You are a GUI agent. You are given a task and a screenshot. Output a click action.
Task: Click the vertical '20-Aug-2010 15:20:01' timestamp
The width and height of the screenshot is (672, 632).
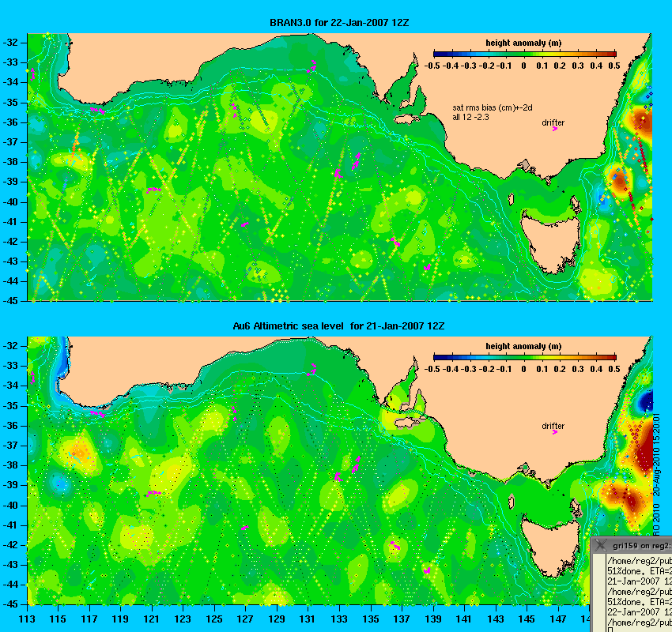[656, 455]
